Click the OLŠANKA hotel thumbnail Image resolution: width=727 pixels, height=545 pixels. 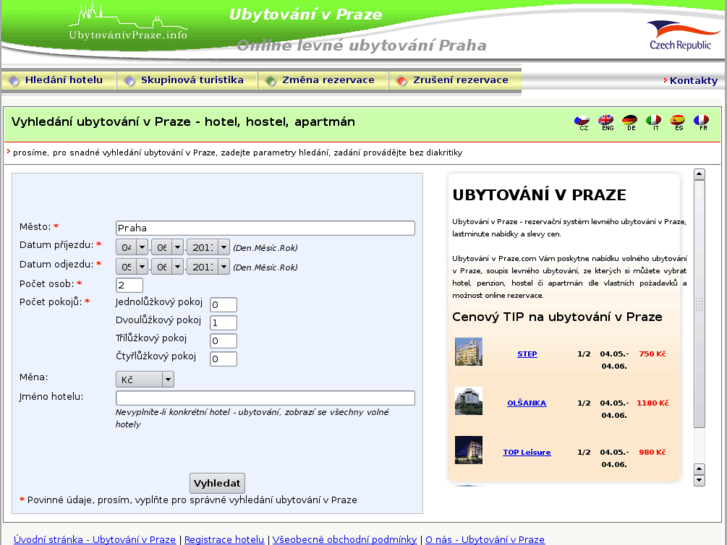coord(468,401)
